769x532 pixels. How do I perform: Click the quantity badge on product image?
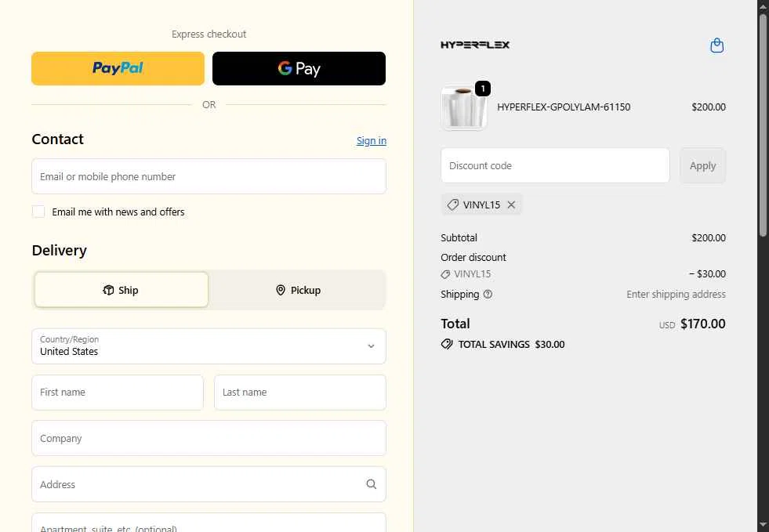click(483, 89)
